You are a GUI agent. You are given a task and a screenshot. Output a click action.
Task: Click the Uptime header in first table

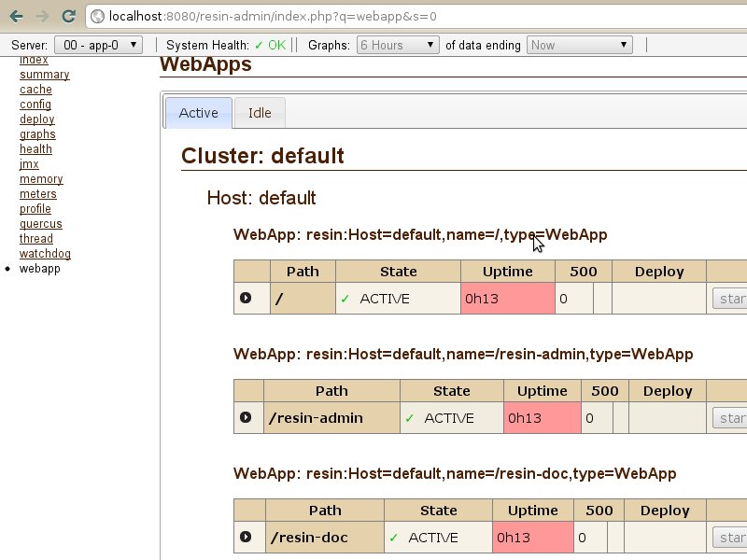pos(508,272)
